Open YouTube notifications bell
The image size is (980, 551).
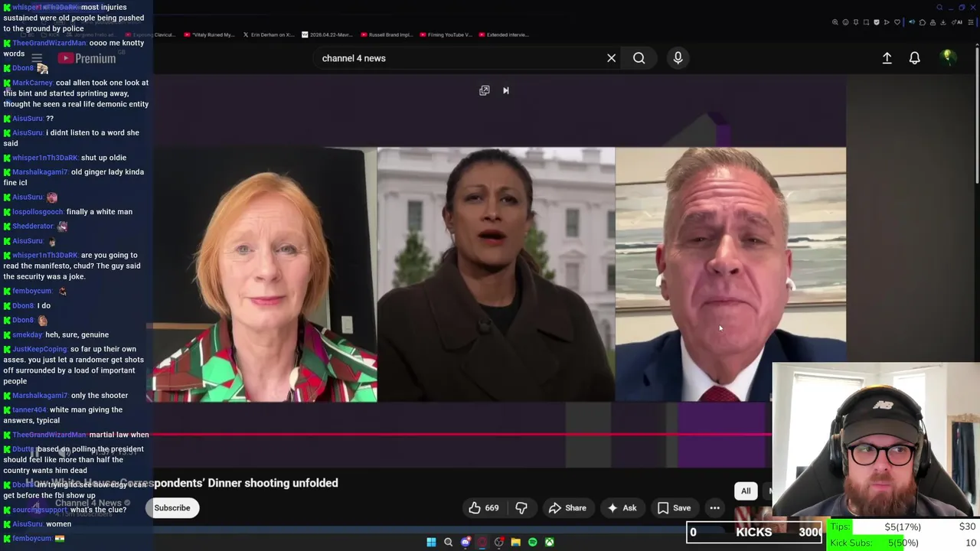point(914,58)
